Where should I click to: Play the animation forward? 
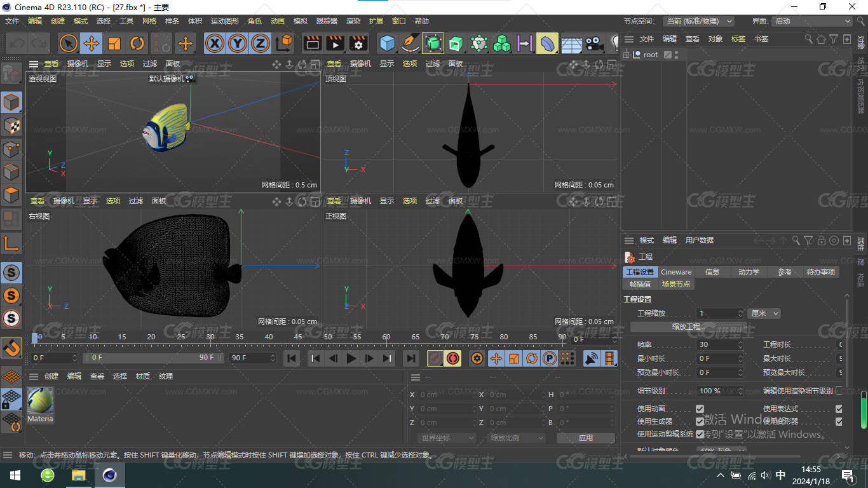[351, 358]
